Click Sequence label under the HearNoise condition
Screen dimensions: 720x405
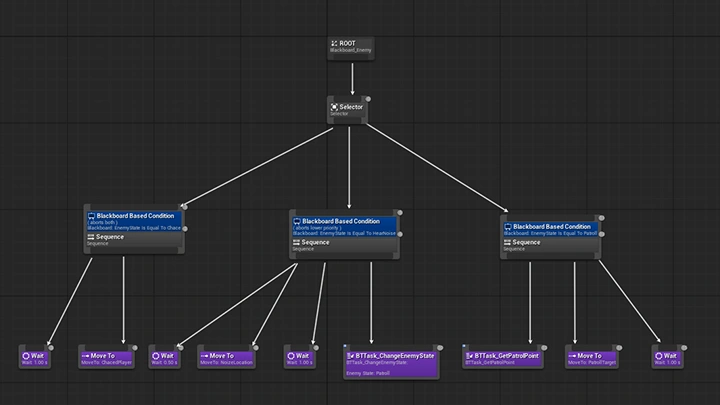pyautogui.click(x=315, y=242)
